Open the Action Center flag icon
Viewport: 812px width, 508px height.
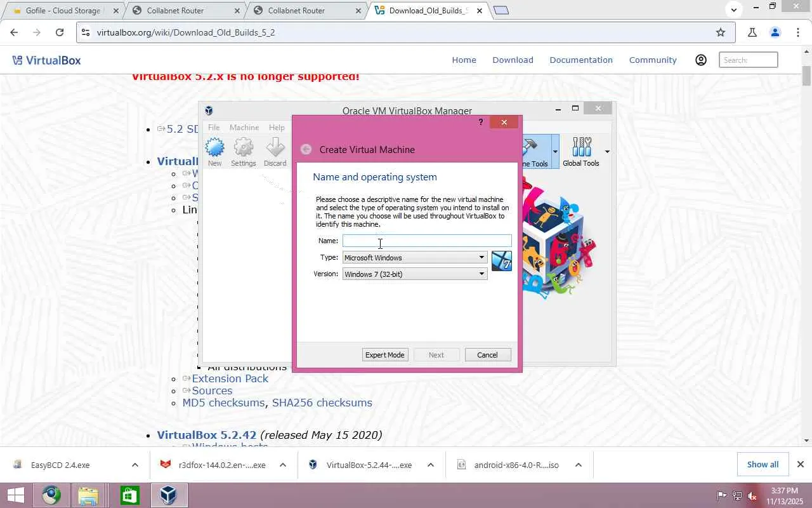722,496
